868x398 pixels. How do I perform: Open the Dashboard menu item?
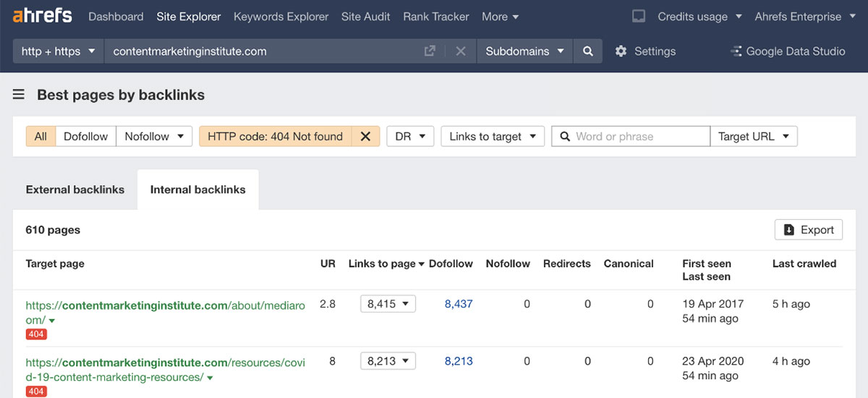pyautogui.click(x=116, y=16)
